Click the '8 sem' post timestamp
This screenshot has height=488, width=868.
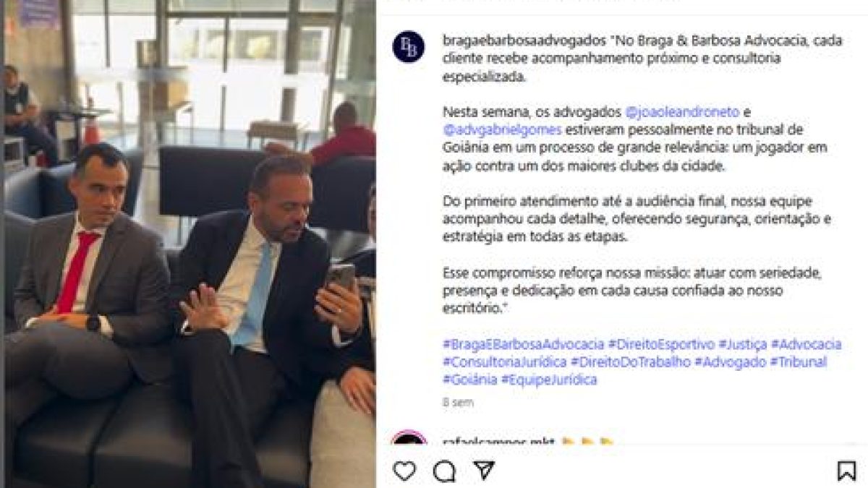coord(458,402)
